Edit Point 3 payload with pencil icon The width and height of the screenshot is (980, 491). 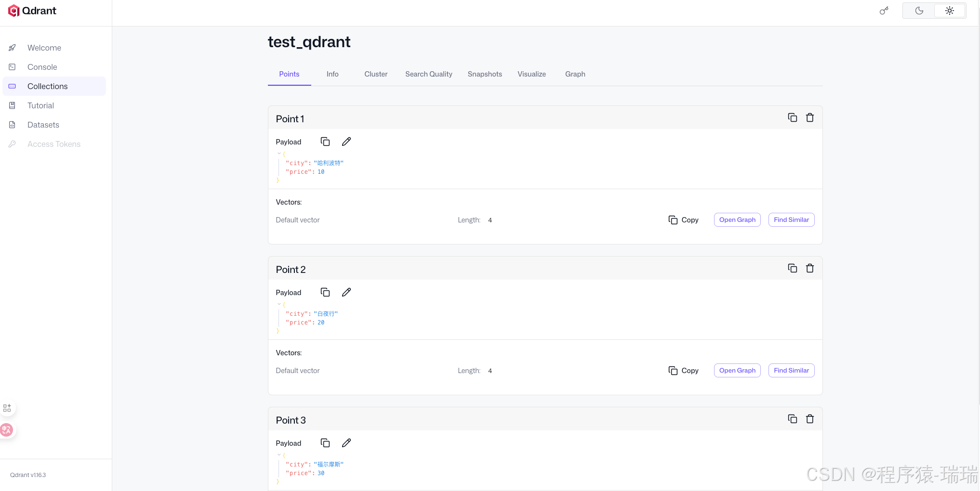click(x=346, y=443)
